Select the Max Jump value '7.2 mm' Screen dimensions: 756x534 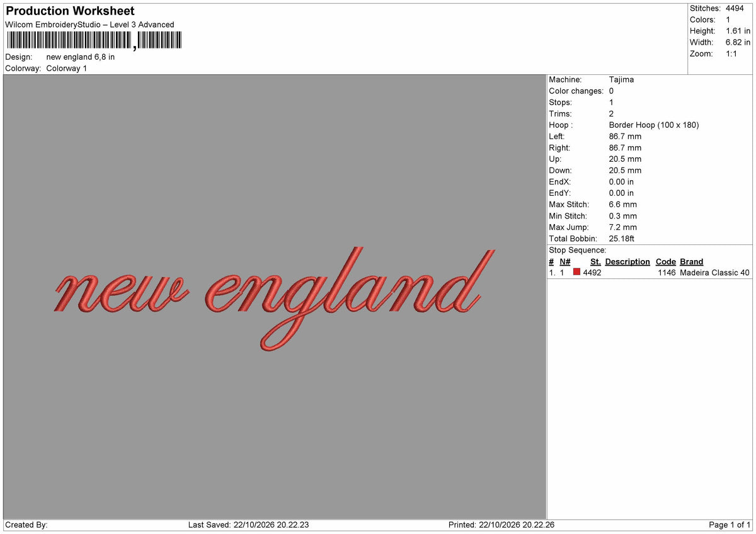click(623, 227)
